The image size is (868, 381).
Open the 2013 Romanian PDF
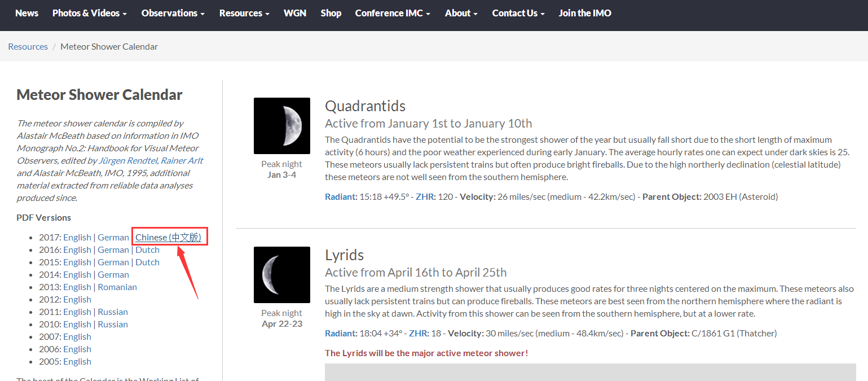[x=117, y=287]
